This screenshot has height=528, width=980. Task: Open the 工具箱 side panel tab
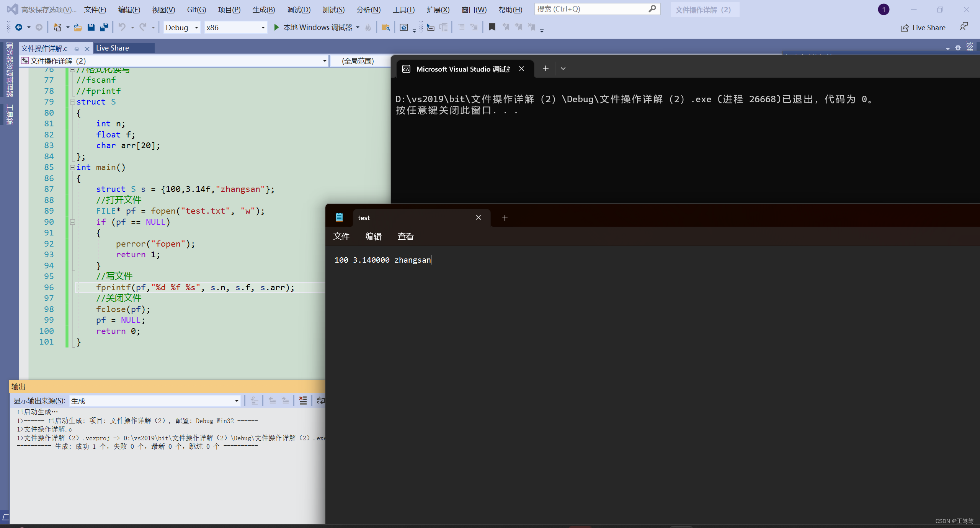[9, 114]
